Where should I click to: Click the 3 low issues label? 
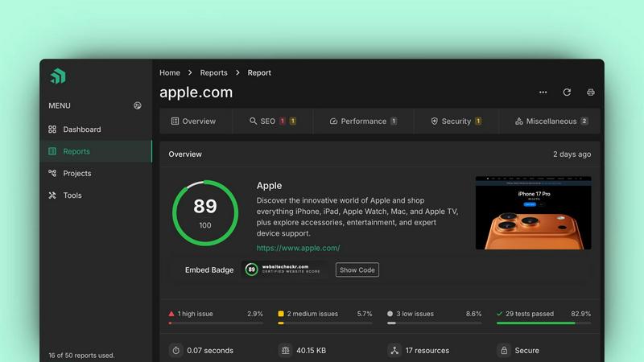(415, 314)
